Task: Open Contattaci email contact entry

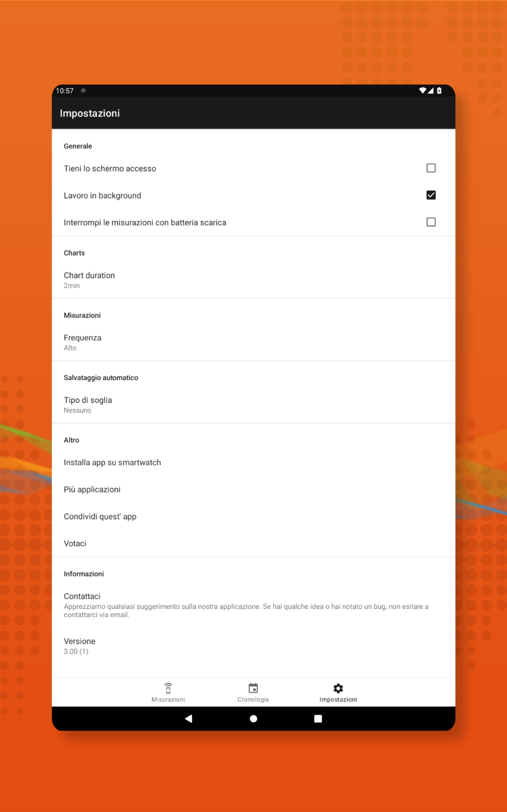Action: tap(253, 605)
